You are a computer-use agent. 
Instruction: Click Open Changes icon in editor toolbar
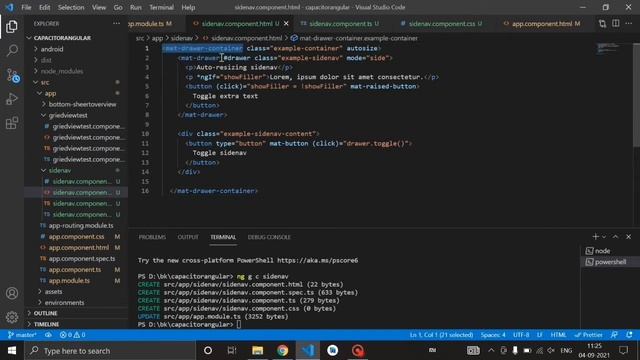602,24
